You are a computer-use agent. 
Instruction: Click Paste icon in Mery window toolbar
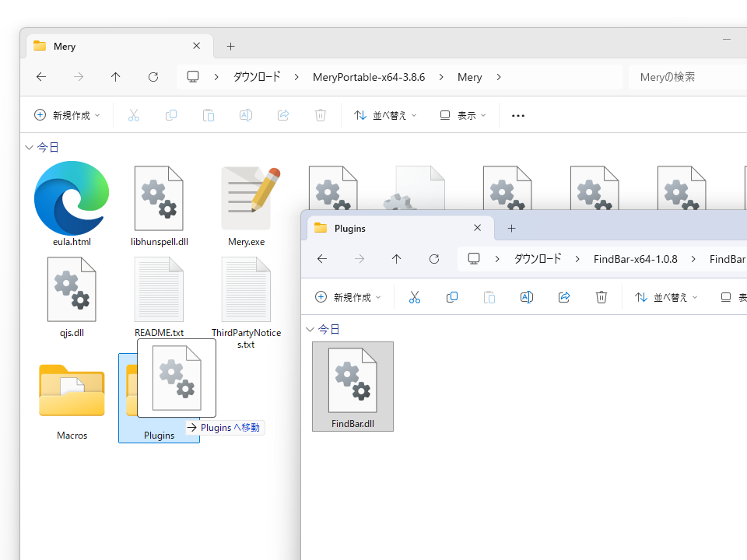pyautogui.click(x=209, y=115)
